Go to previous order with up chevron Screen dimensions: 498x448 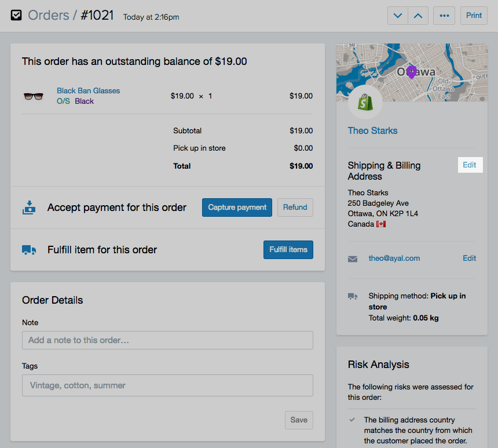[x=418, y=16]
